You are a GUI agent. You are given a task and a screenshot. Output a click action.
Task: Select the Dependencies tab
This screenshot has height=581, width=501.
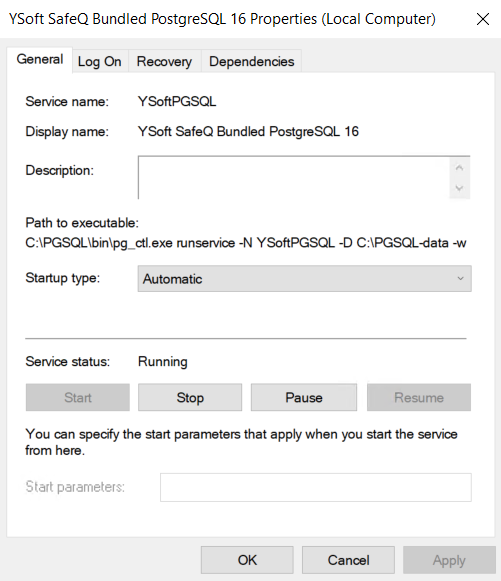pyautogui.click(x=252, y=61)
